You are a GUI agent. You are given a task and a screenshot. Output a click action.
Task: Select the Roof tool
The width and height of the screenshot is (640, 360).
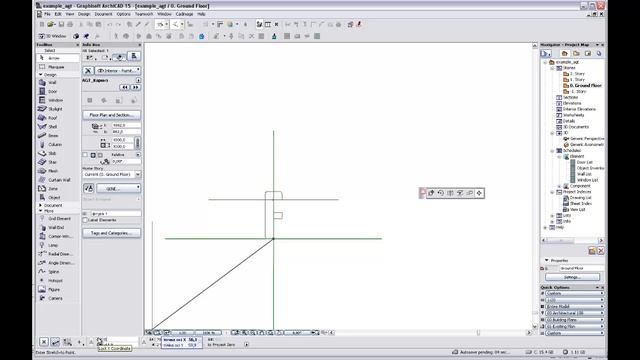click(x=58, y=118)
